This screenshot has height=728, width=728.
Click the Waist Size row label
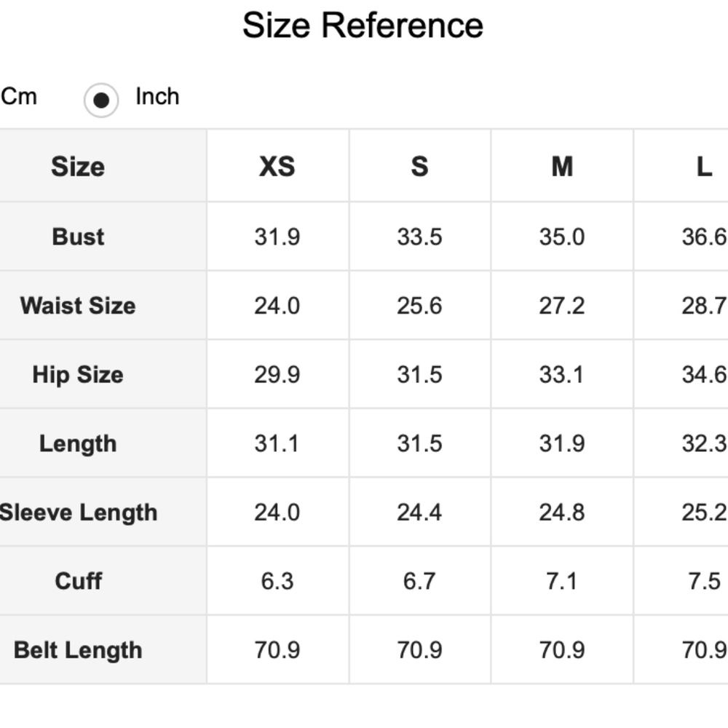click(x=78, y=305)
